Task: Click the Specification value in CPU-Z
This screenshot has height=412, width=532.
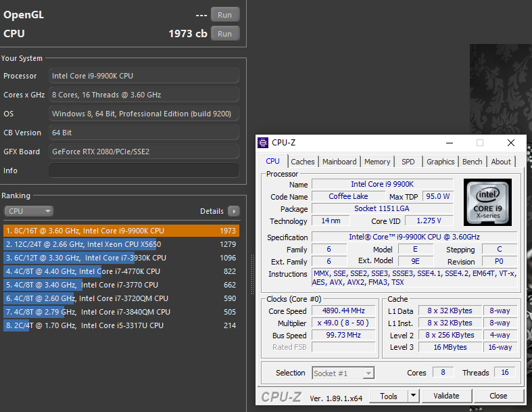Action: [x=414, y=237]
